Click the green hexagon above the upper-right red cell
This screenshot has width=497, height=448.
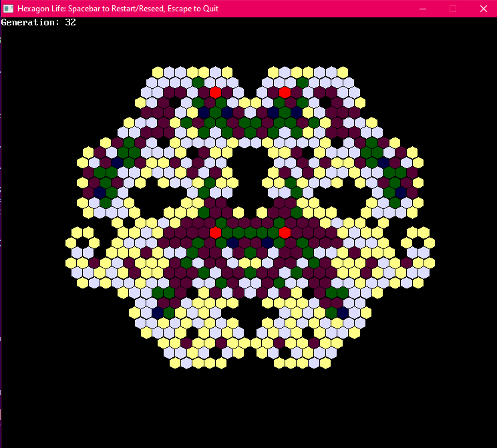pyautogui.click(x=302, y=82)
